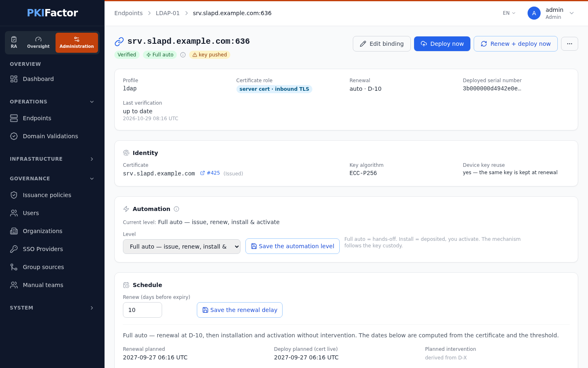Open Issuance policies page
The width and height of the screenshot is (588, 368).
(x=52, y=195)
